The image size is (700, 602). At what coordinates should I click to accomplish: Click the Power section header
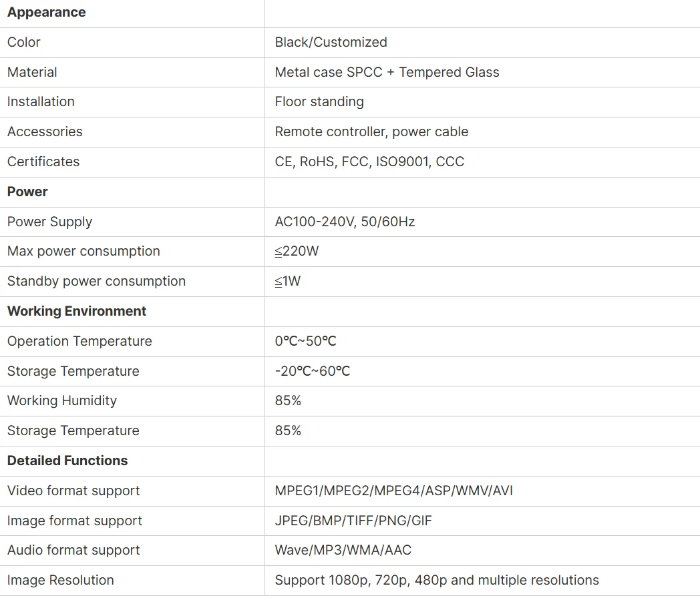tap(27, 192)
